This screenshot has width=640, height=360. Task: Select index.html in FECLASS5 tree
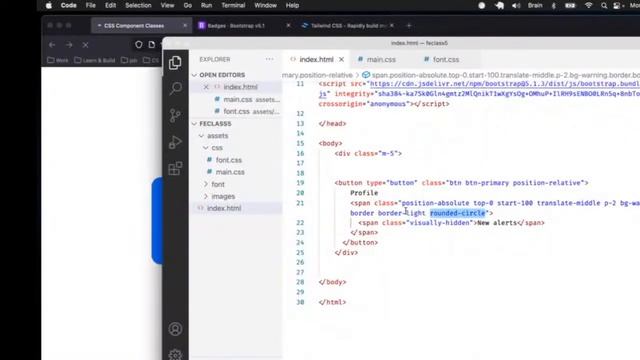[x=224, y=208]
